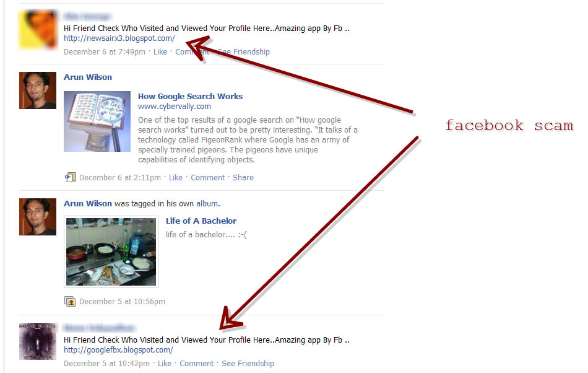Share the How Google Search Works post
Image resolution: width=588 pixels, height=373 pixels.
(x=243, y=177)
